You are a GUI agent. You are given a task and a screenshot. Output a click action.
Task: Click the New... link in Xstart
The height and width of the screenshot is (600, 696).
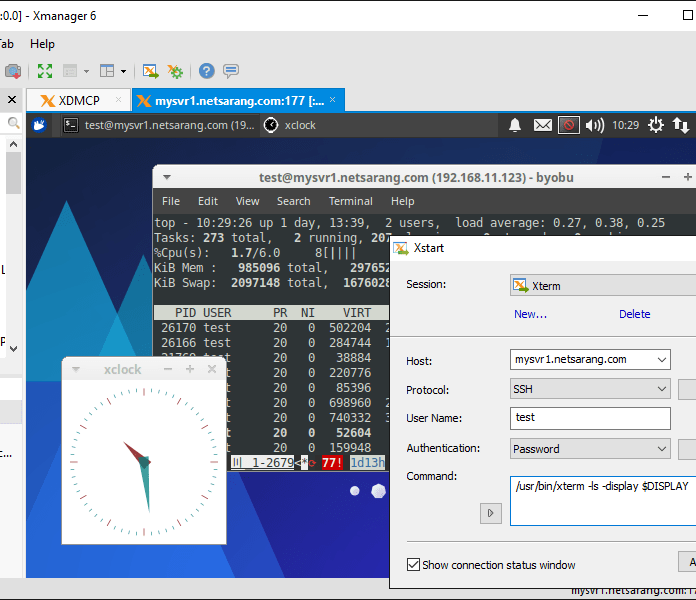coord(530,314)
